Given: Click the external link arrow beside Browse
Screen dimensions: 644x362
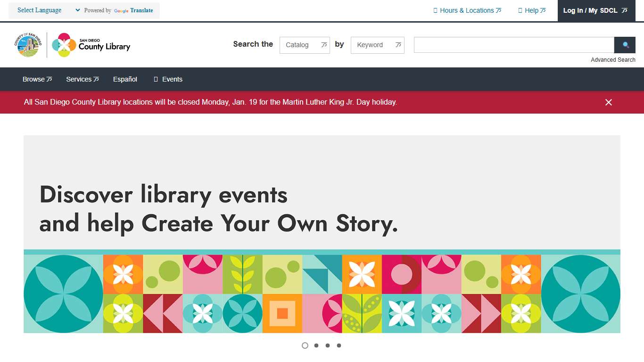Looking at the screenshot, I should [x=49, y=79].
